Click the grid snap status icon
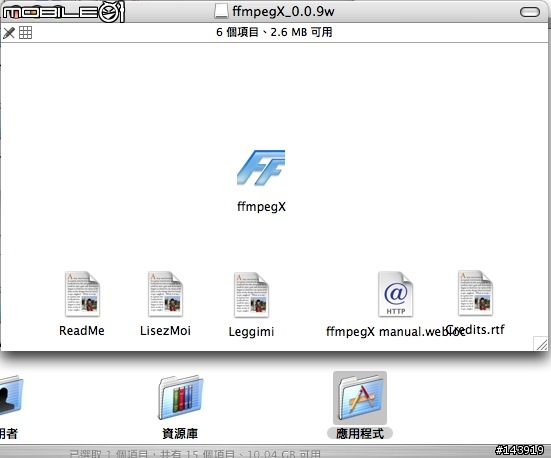The image size is (551, 458). pyautogui.click(x=25, y=33)
